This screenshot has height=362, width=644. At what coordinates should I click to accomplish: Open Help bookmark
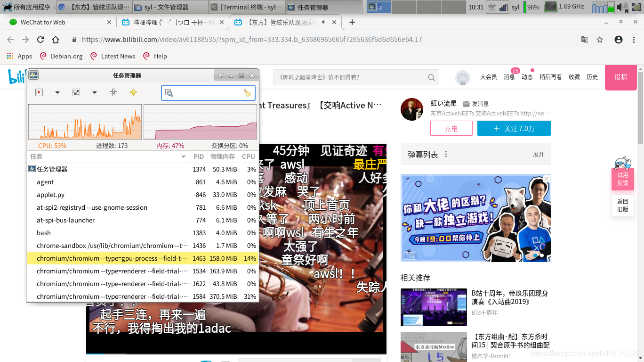pos(155,56)
